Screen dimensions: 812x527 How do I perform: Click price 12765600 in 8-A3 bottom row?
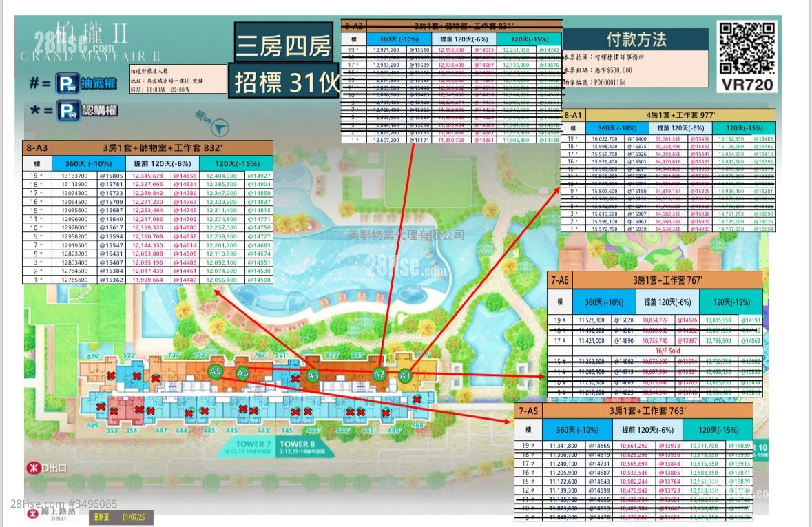pos(74,280)
